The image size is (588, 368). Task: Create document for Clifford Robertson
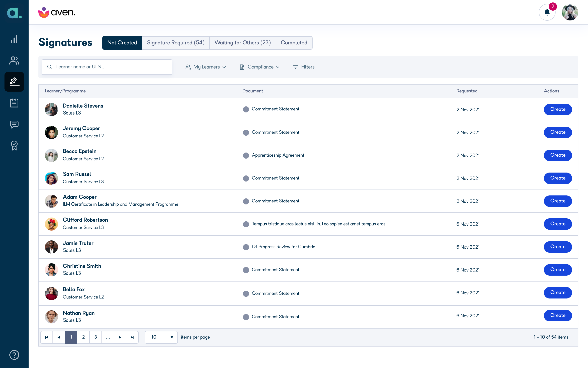[558, 224]
